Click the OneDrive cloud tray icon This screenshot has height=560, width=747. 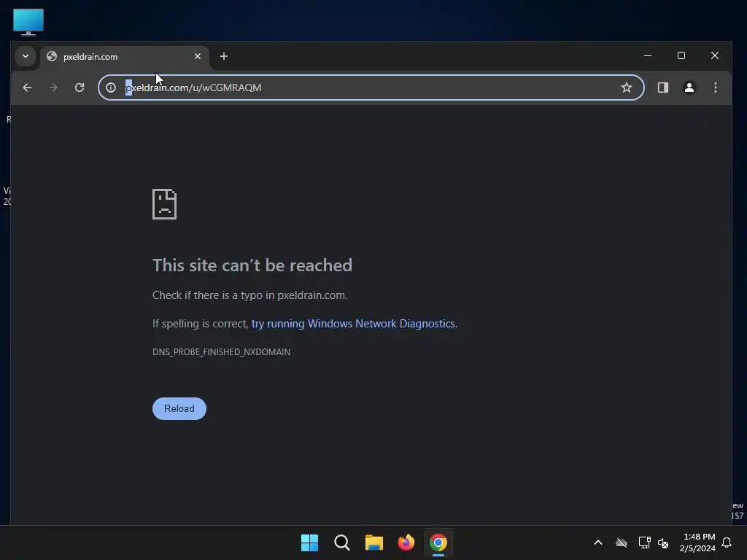pos(622,542)
